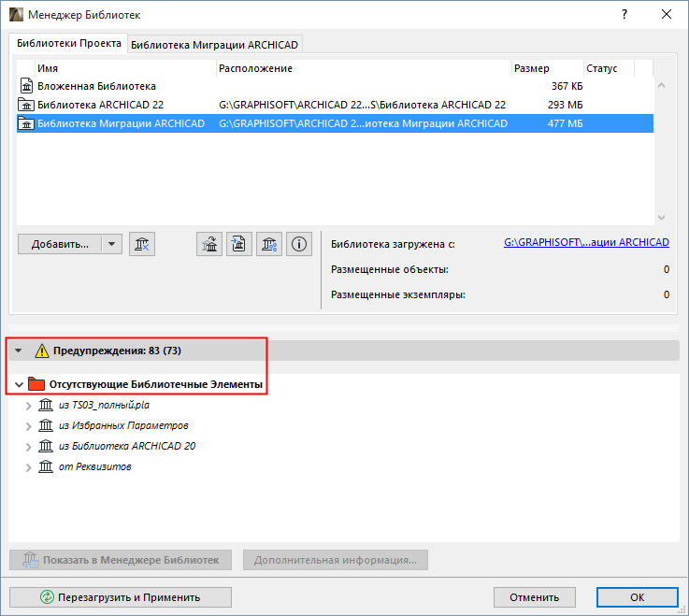The height and width of the screenshot is (616, 689).
Task: Sort by the 'Имя' column header
Action: pos(125,68)
